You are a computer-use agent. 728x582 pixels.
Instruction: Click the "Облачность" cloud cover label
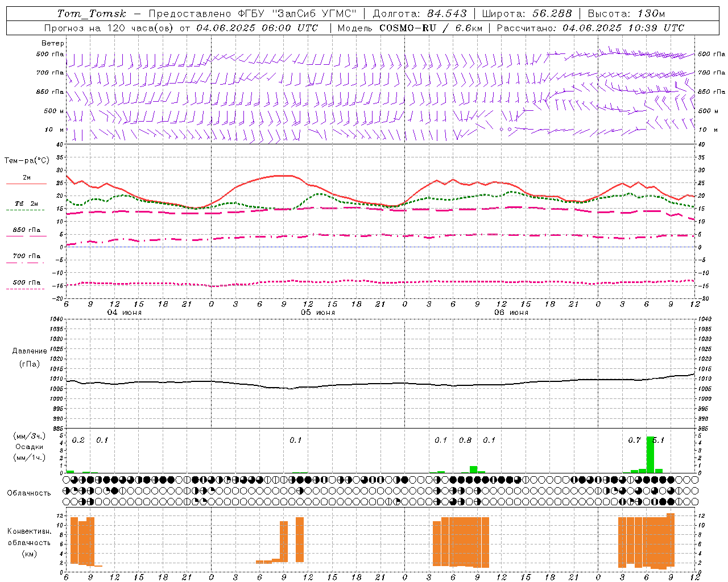[29, 493]
